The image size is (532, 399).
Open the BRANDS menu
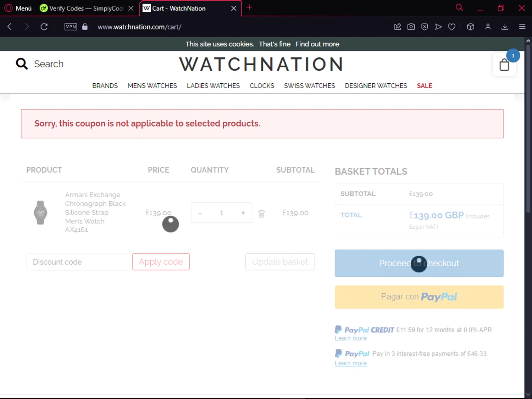tap(105, 86)
